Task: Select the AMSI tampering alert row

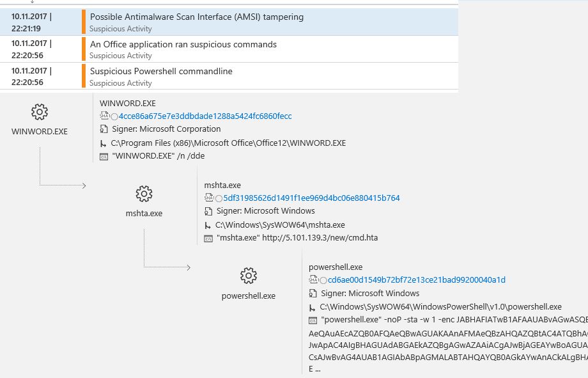Action: [229, 22]
